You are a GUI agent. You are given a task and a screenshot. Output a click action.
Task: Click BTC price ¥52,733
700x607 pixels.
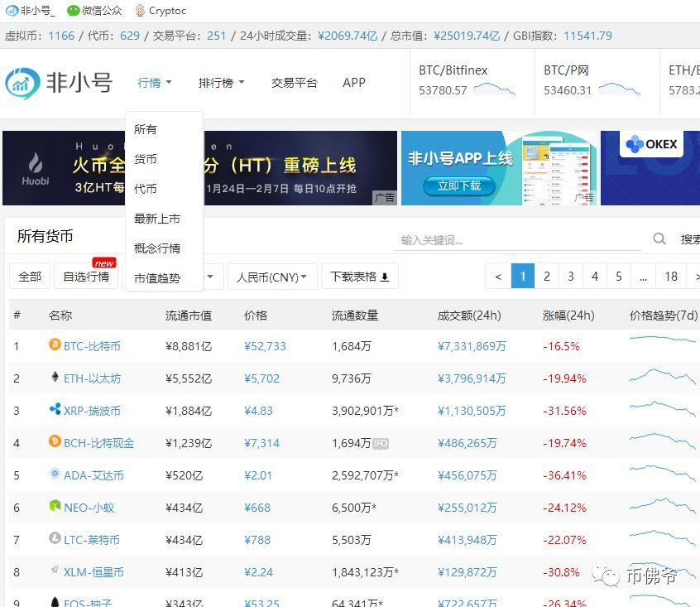[x=265, y=346]
